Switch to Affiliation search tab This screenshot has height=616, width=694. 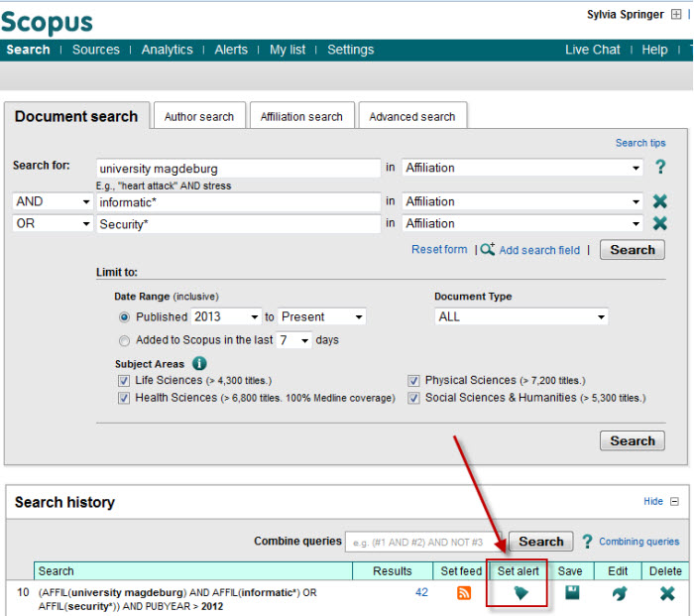[301, 116]
